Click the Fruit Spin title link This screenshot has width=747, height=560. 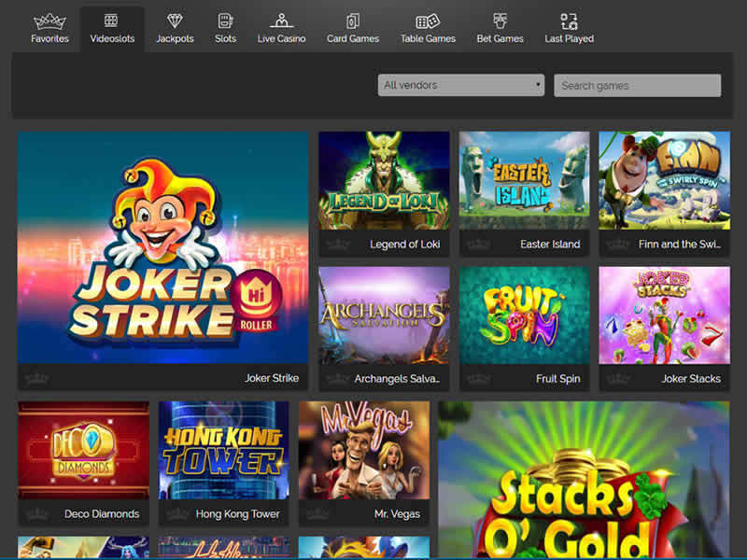pos(557,379)
